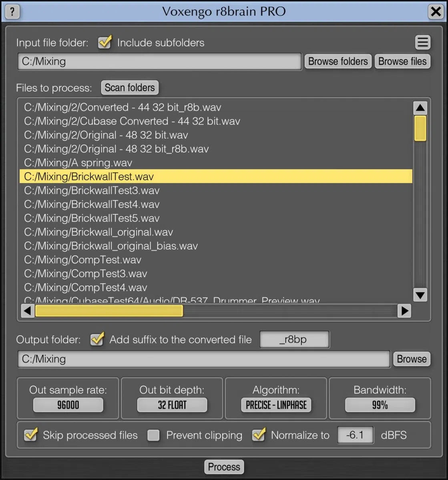The height and width of the screenshot is (480, 448).
Task: Uncheck Skip processed files
Action: click(x=30, y=435)
